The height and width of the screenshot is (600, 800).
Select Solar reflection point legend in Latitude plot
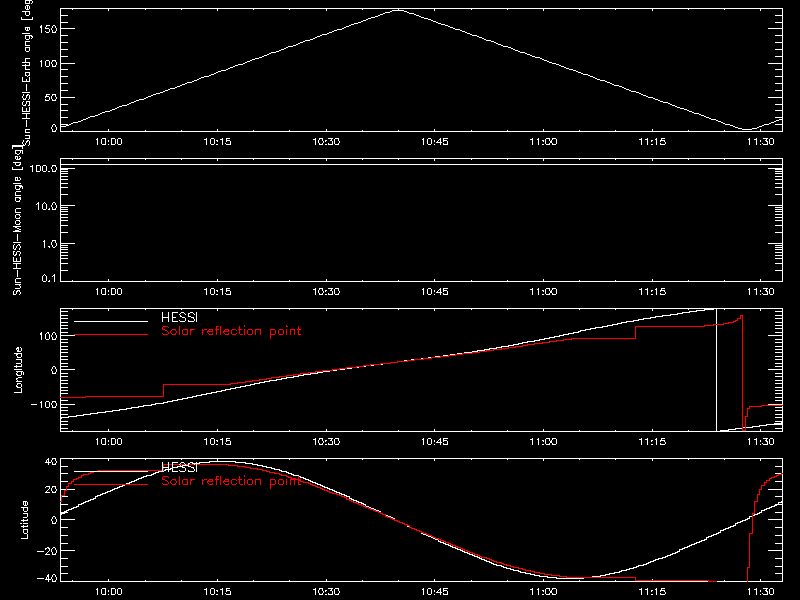[x=231, y=481]
